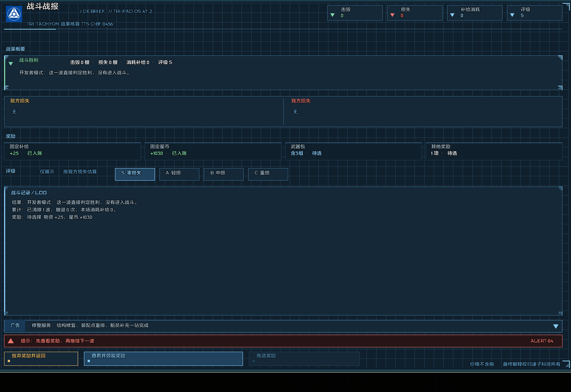Click the 我方损失 heading

click(x=301, y=101)
